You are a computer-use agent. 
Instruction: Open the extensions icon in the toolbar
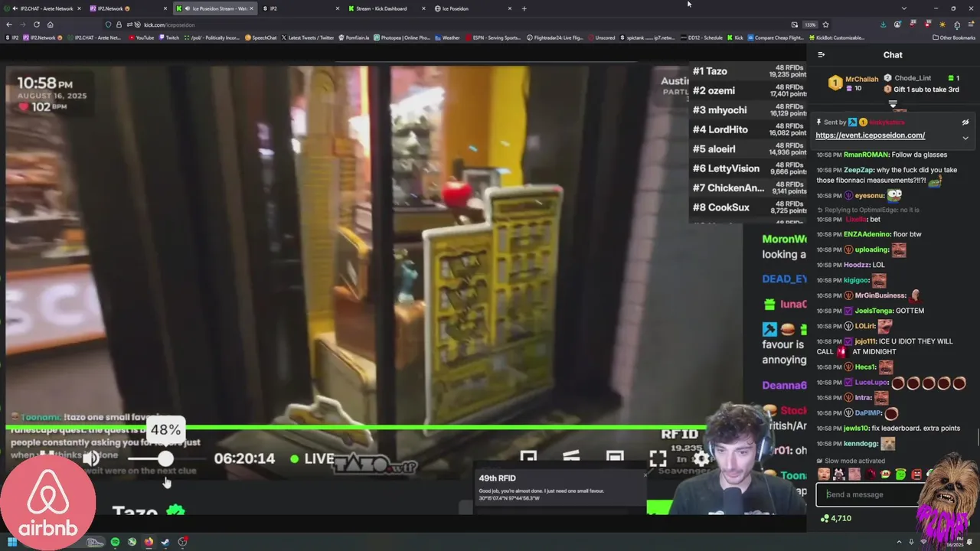[x=957, y=24]
